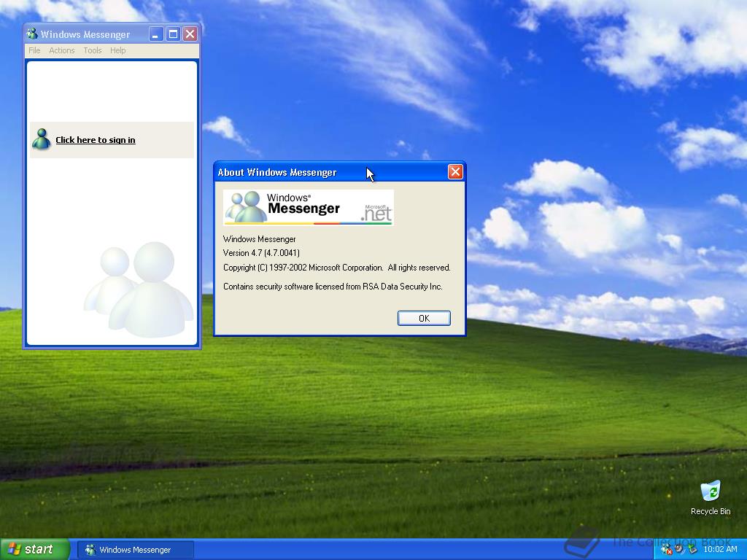Viewport: 747px width, 560px height.
Task: Click the 10:02 AM system clock
Action: (x=720, y=550)
